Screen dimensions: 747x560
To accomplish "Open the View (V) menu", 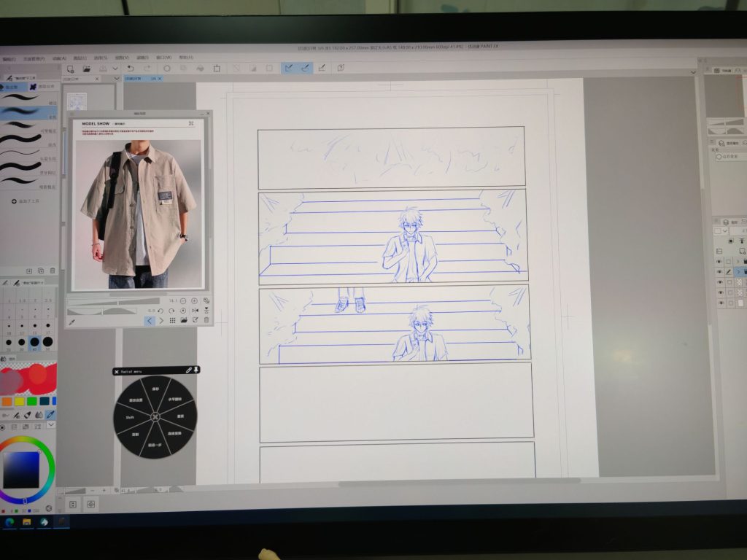I will (122, 58).
